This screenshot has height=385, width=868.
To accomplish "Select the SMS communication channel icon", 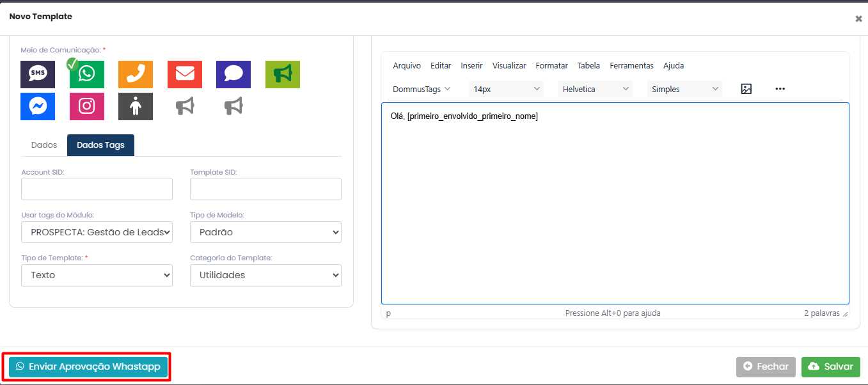I will tap(38, 75).
